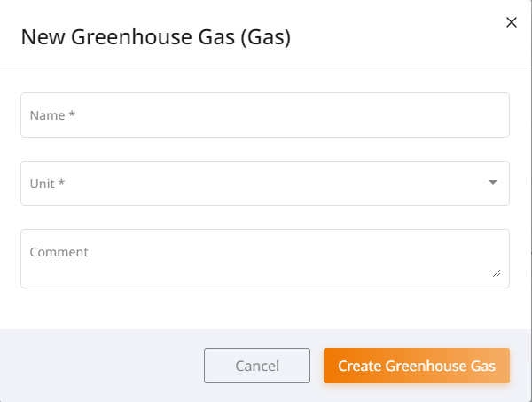
Task: Click the Unit dropdown arrow icon
Action: pyautogui.click(x=493, y=183)
